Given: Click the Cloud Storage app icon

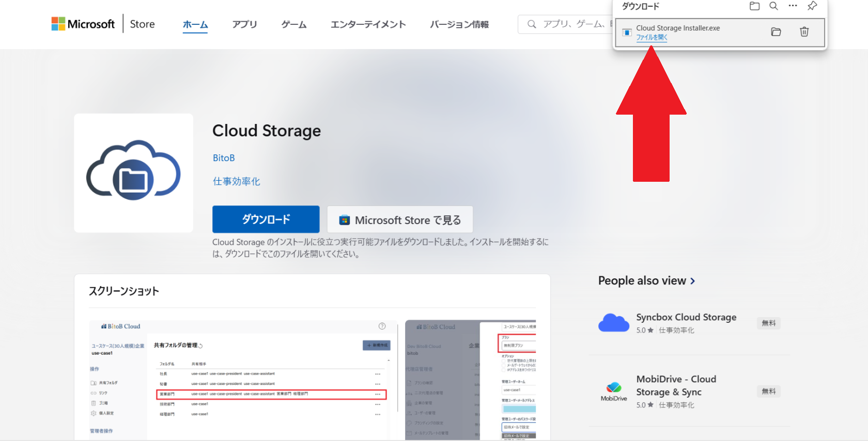Looking at the screenshot, I should 134,173.
